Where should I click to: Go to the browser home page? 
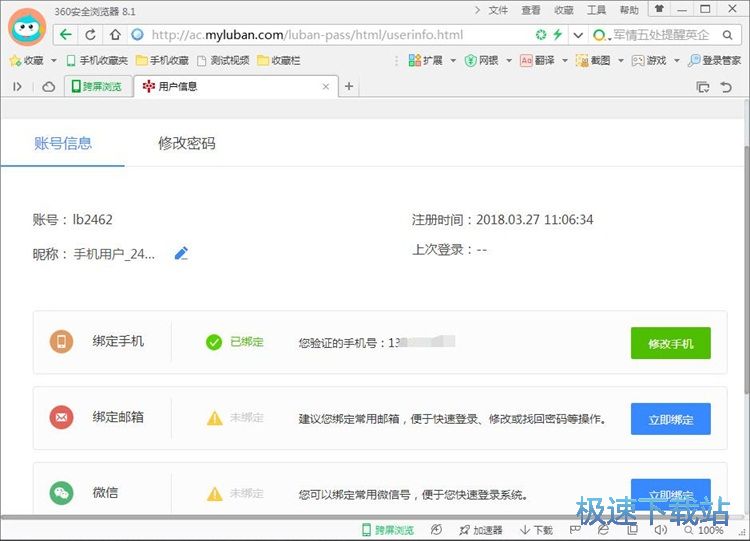pyautogui.click(x=115, y=34)
